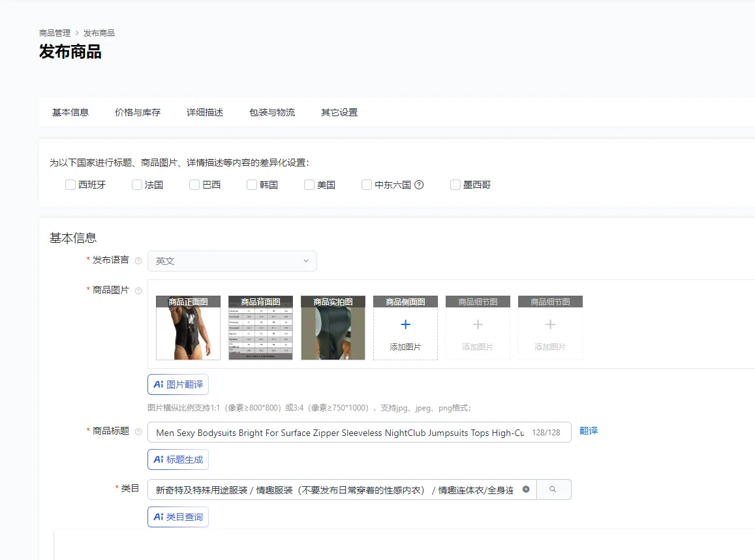Viewport: 755px width, 560px height.
Task: Click the magnifier search icon in 类目 field
Action: click(x=553, y=490)
